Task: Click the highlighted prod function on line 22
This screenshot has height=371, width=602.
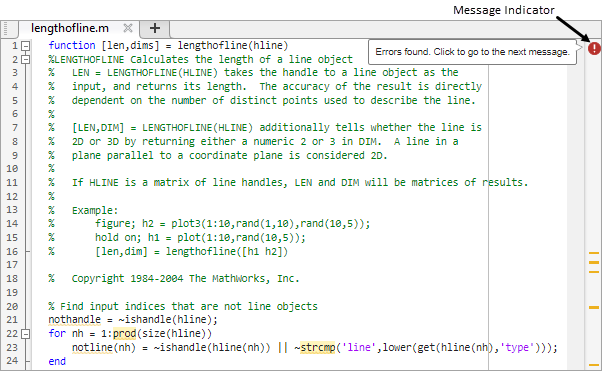Action: click(x=124, y=333)
